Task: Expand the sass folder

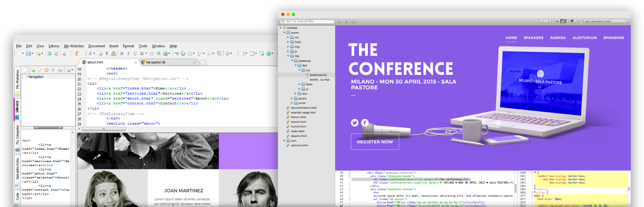Action: (x=284, y=140)
